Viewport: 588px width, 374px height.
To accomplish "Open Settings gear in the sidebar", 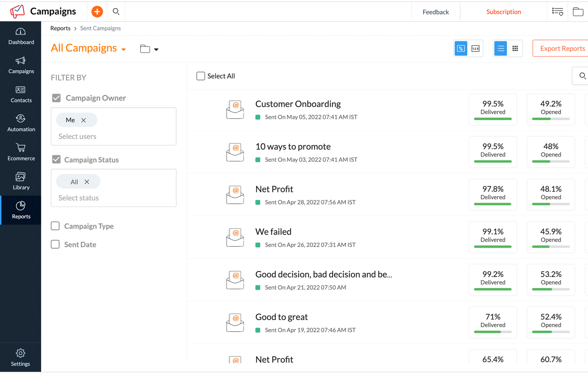I will pos(21,357).
